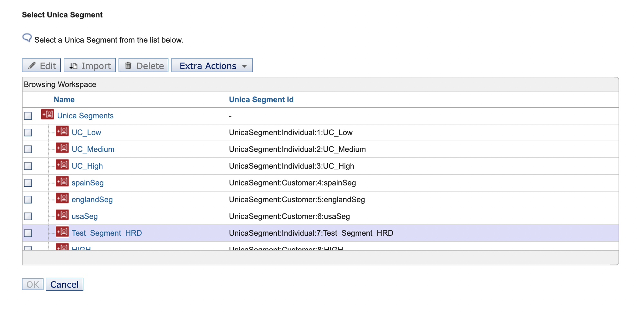Click the import arrow icon beside Import
Viewport: 644px width, 316px height.
[x=73, y=65]
